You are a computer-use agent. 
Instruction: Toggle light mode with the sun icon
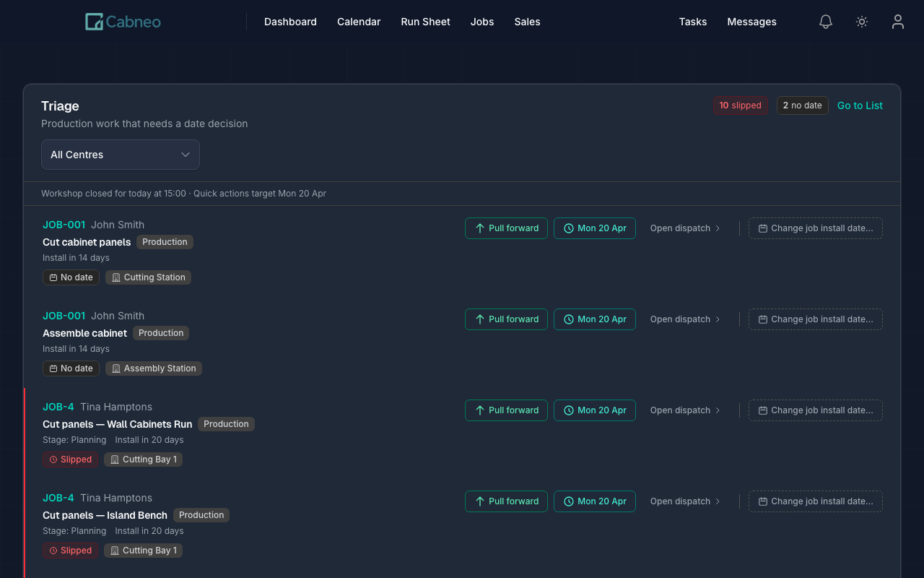tap(861, 22)
